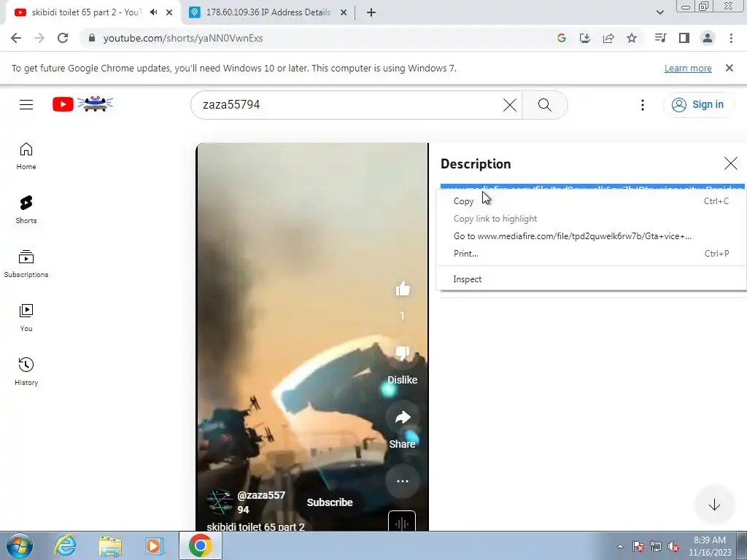The width and height of the screenshot is (747, 560).
Task: Open a new browser tab
Action: 371,12
